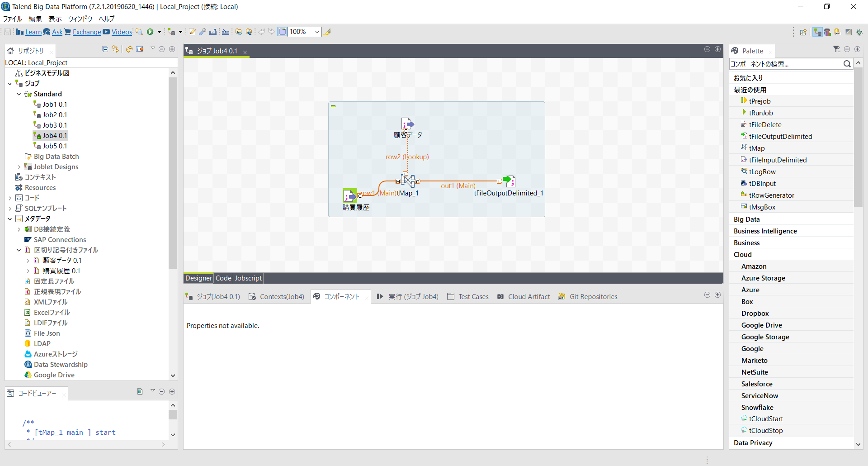Click the undo arrow in toolbar

pyautogui.click(x=261, y=32)
